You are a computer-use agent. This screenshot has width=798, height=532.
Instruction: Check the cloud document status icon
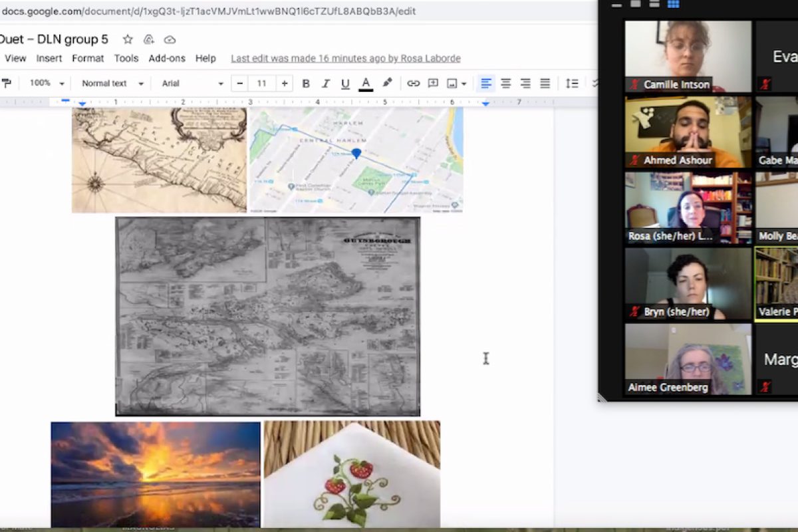tap(170, 39)
